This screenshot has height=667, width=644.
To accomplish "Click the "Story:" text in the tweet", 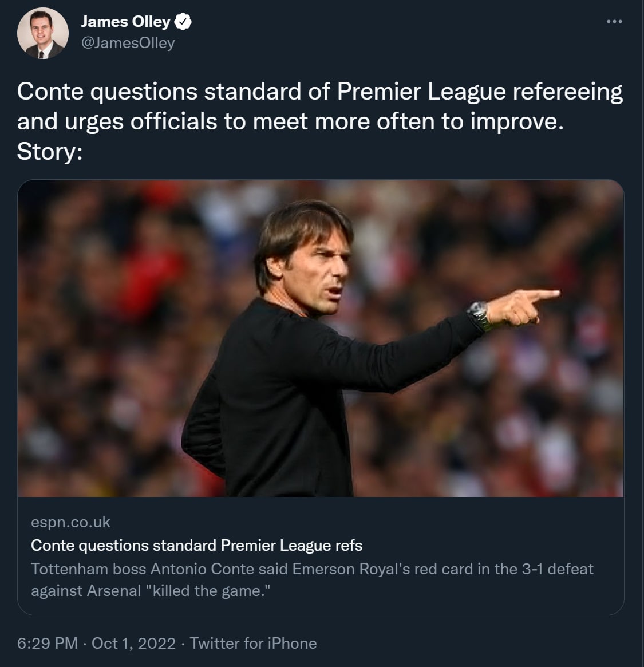I will [x=50, y=152].
